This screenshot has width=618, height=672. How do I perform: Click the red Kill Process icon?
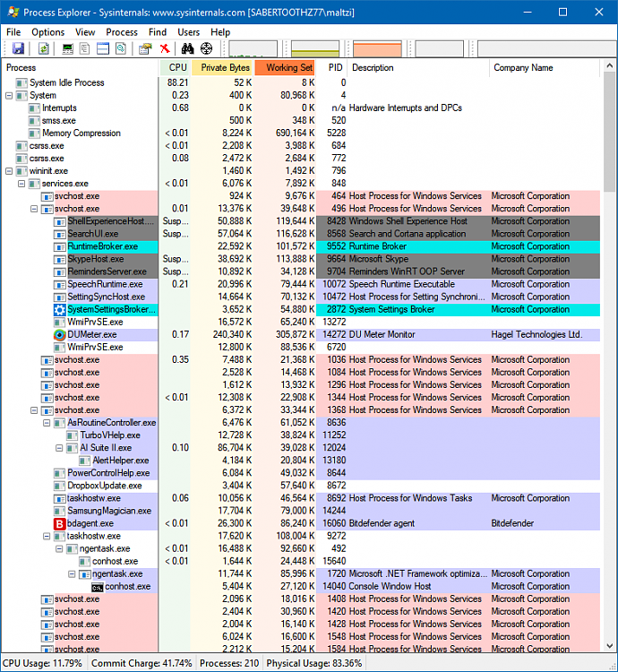tap(165, 48)
